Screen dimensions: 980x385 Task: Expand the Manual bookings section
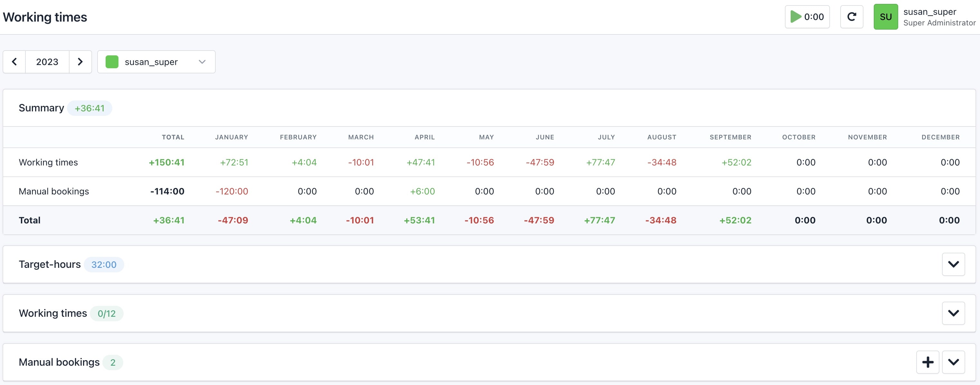coord(953,362)
